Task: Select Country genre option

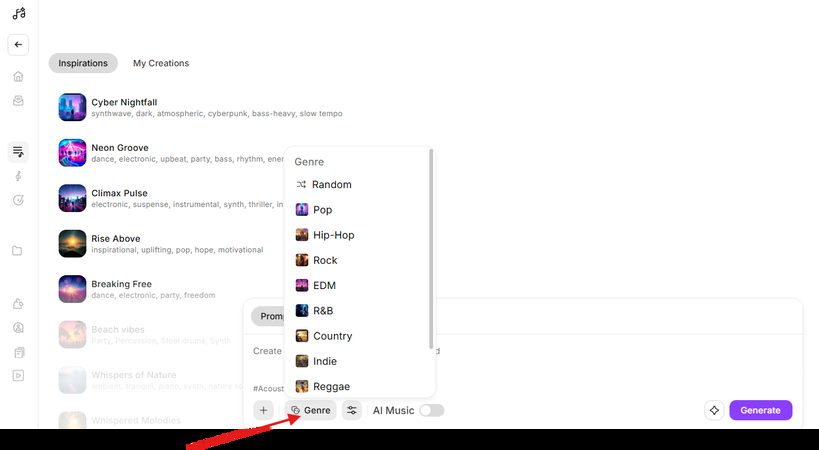Action: pos(332,336)
